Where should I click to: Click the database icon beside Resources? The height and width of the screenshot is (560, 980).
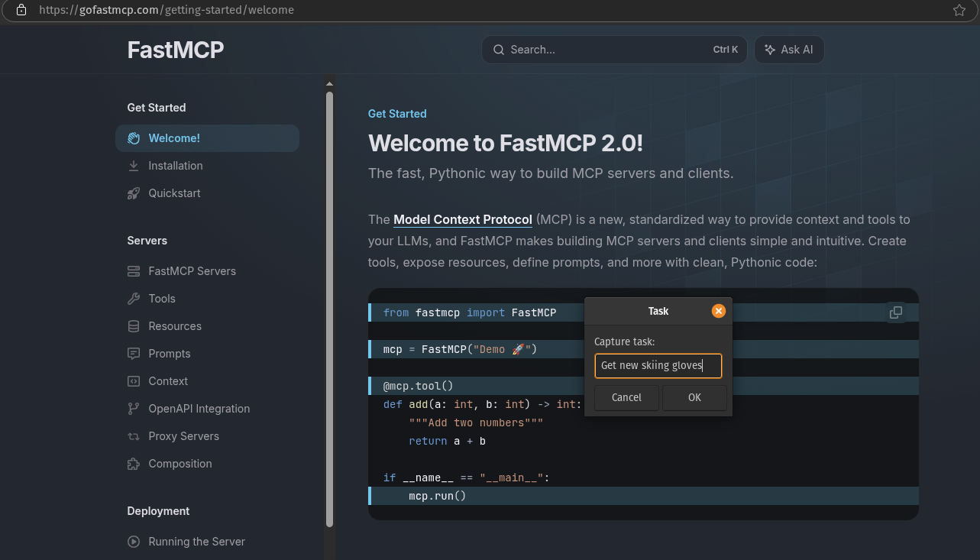[x=134, y=326]
